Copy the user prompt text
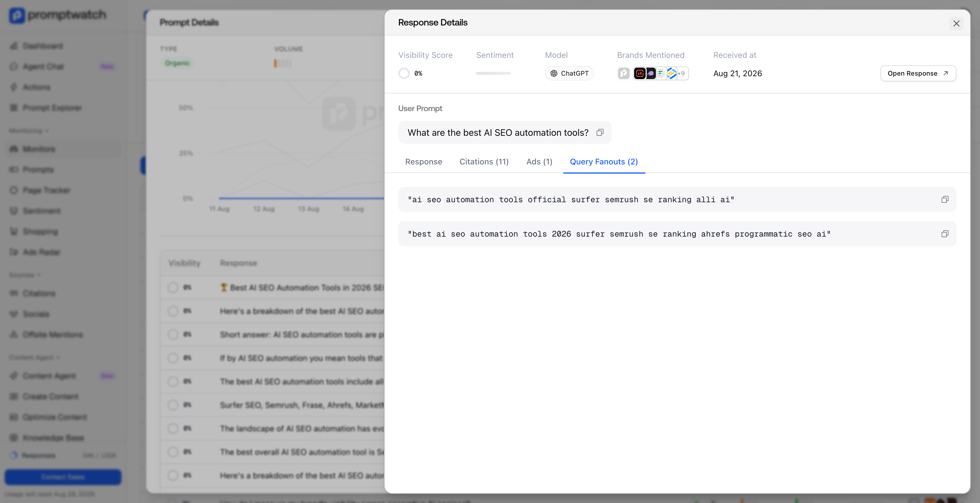 click(x=600, y=132)
